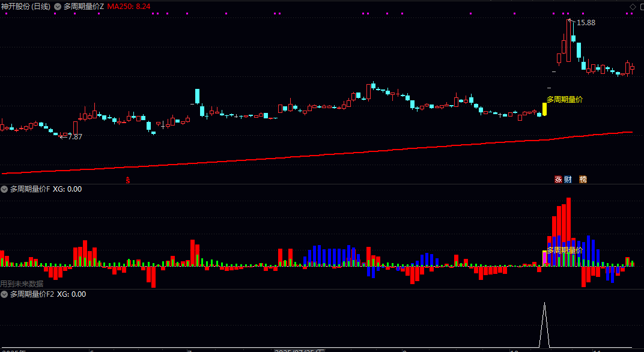Open the dropdown arrow before 多周期量价F2
The image size is (644, 352).
(5, 294)
